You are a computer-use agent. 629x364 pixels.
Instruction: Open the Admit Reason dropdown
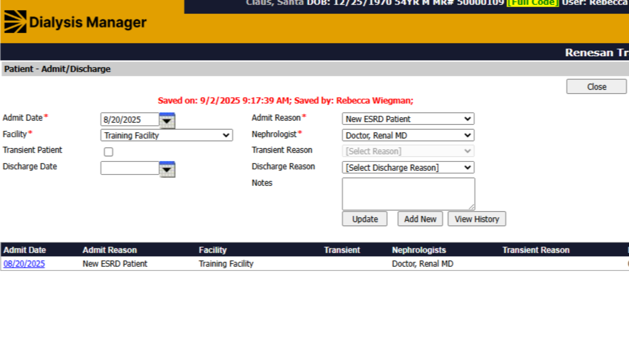(x=408, y=119)
